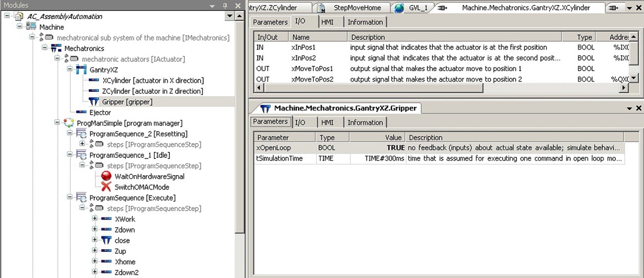Open the XCylinder editor Information tab
The image size is (644, 278).
click(x=365, y=22)
